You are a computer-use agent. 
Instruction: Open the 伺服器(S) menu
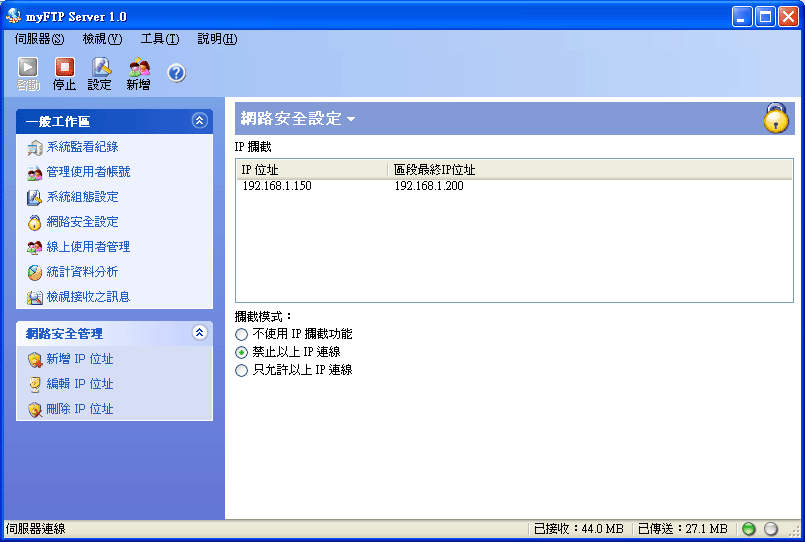click(40, 39)
